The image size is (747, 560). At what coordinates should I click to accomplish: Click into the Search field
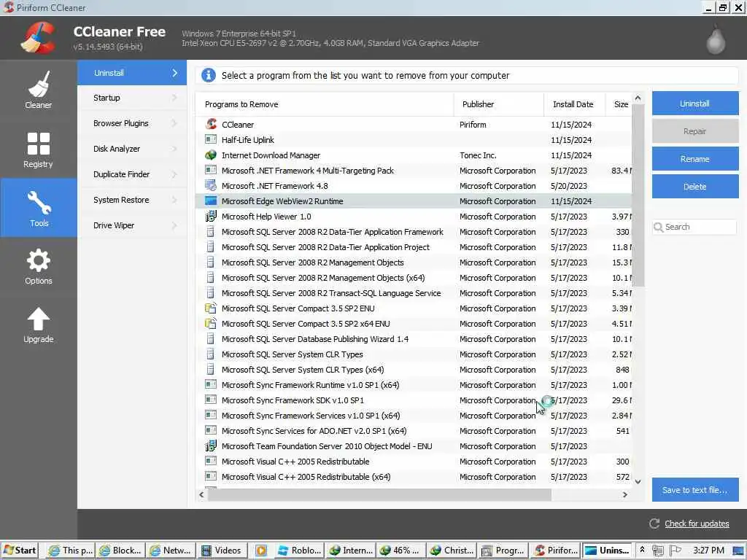click(x=695, y=227)
